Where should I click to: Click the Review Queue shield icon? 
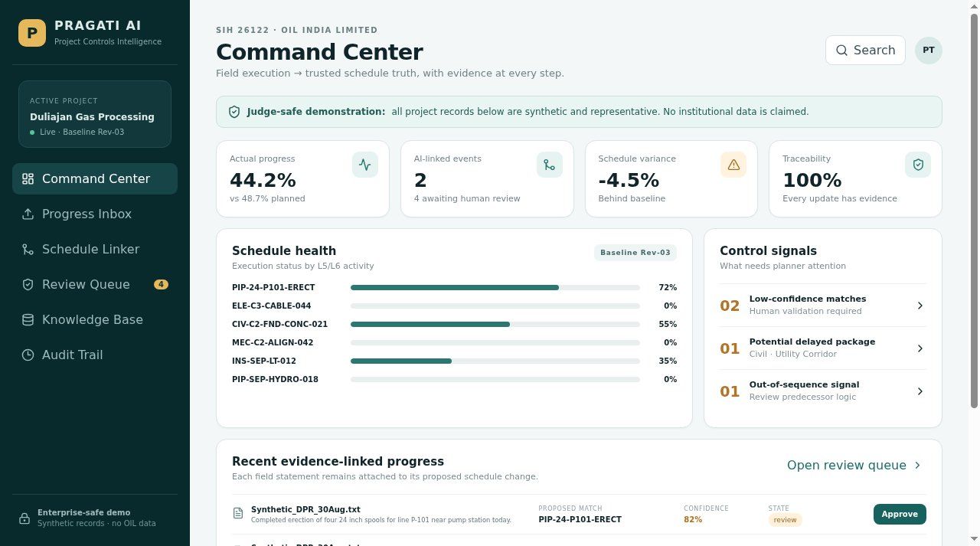[x=28, y=285]
